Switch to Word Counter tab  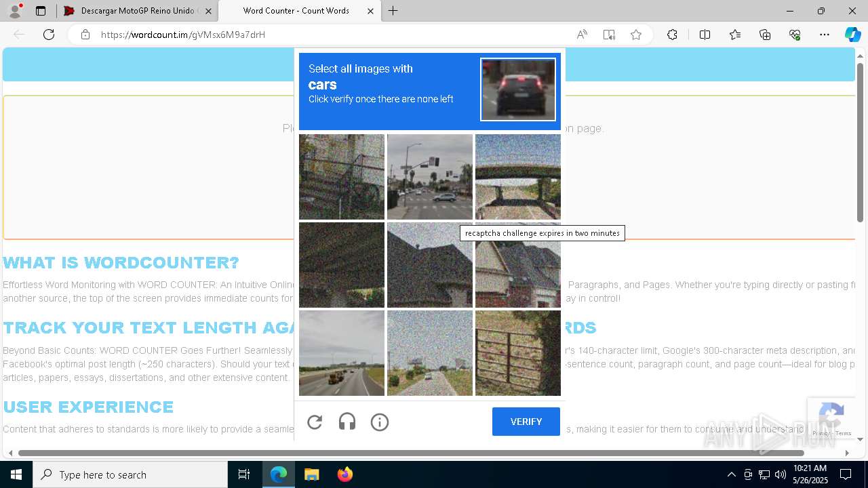[298, 11]
